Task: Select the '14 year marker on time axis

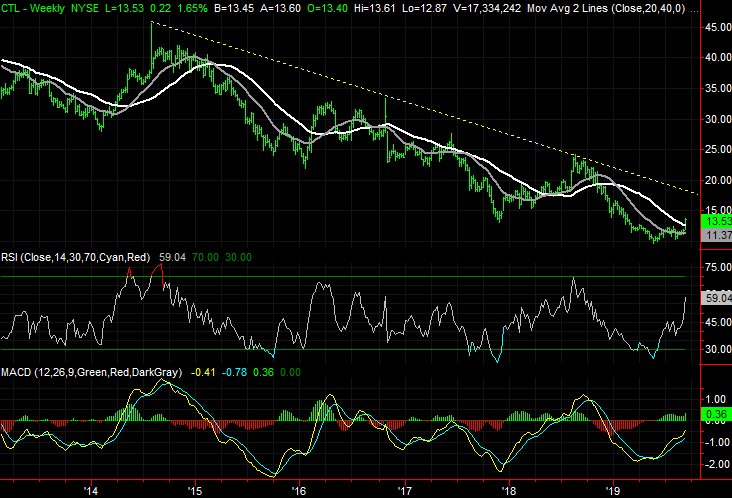Action: [90, 490]
